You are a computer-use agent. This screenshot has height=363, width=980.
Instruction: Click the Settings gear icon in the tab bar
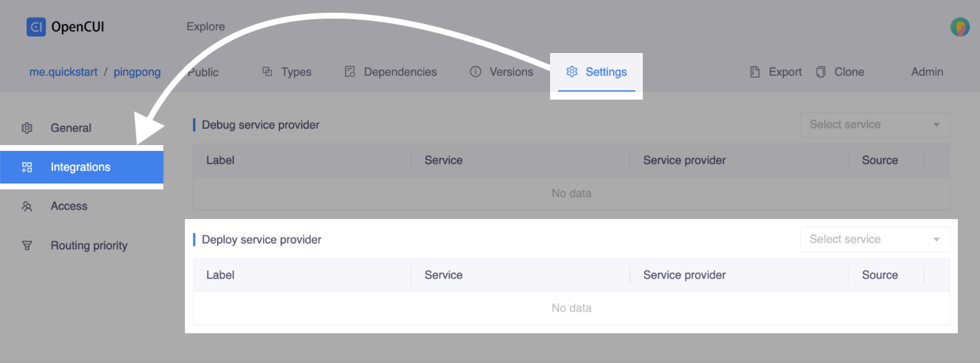click(572, 72)
